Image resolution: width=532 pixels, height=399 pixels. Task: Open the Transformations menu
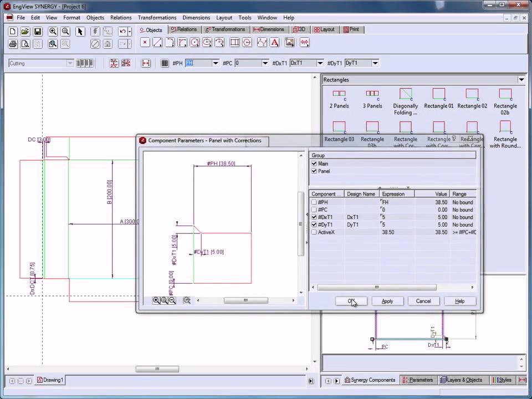coord(157,18)
